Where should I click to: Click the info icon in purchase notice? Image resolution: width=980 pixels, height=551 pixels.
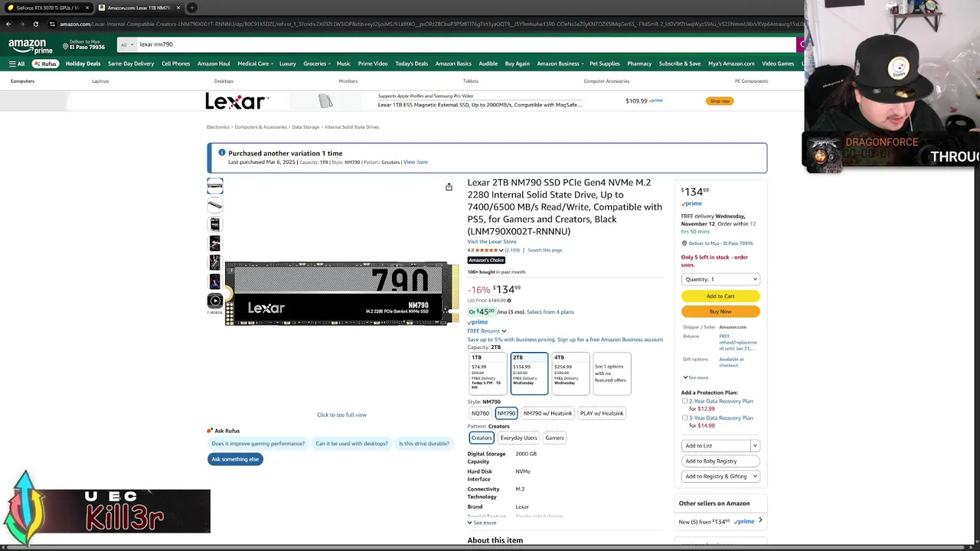(222, 153)
